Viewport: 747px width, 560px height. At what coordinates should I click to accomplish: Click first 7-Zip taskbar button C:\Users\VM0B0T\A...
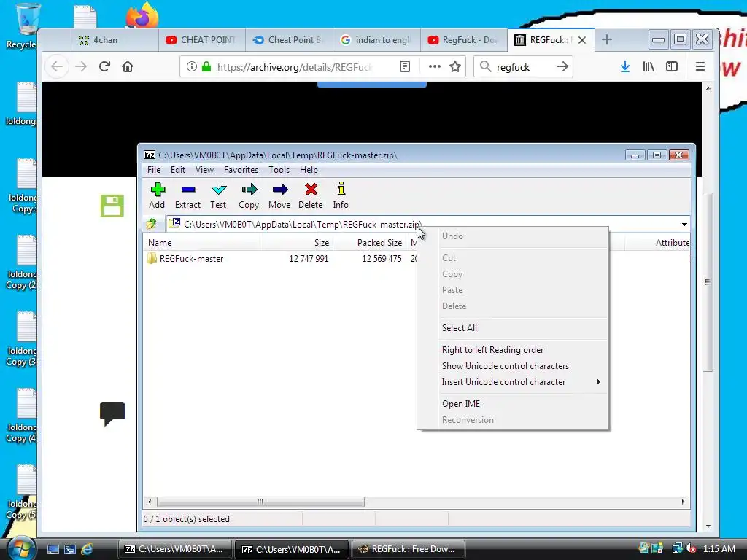coord(174,549)
